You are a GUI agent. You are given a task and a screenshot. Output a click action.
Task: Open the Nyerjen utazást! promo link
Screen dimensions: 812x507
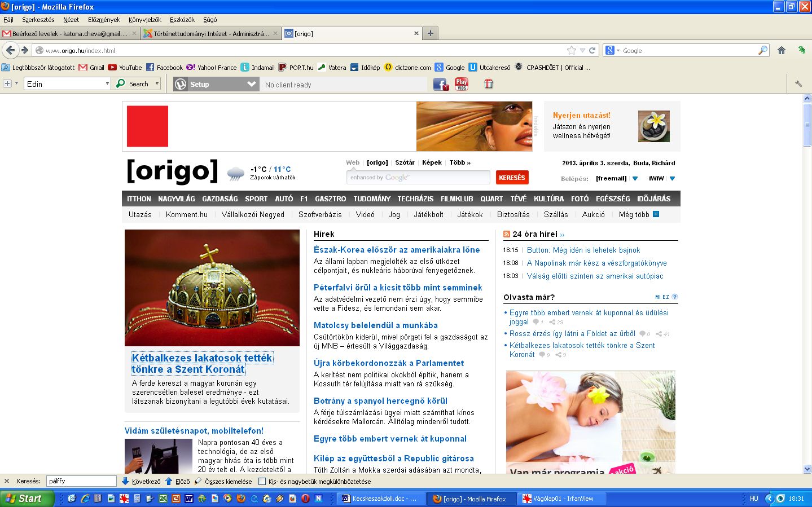point(581,115)
